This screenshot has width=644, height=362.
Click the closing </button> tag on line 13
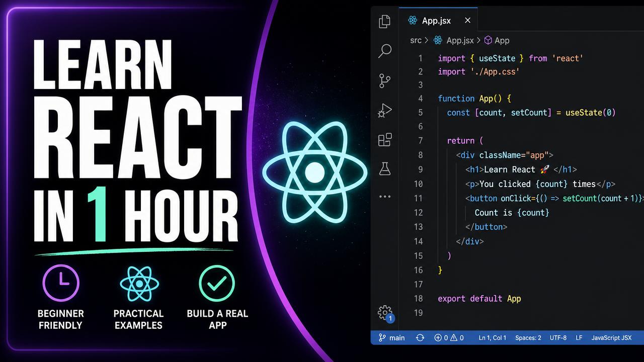pyautogui.click(x=486, y=227)
